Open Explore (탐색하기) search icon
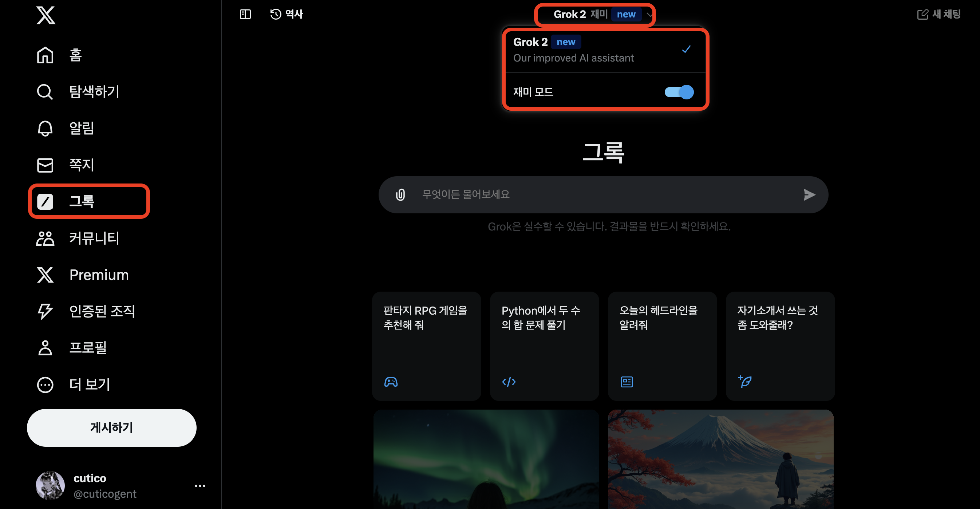Screen dimensions: 980x509 [x=45, y=92]
